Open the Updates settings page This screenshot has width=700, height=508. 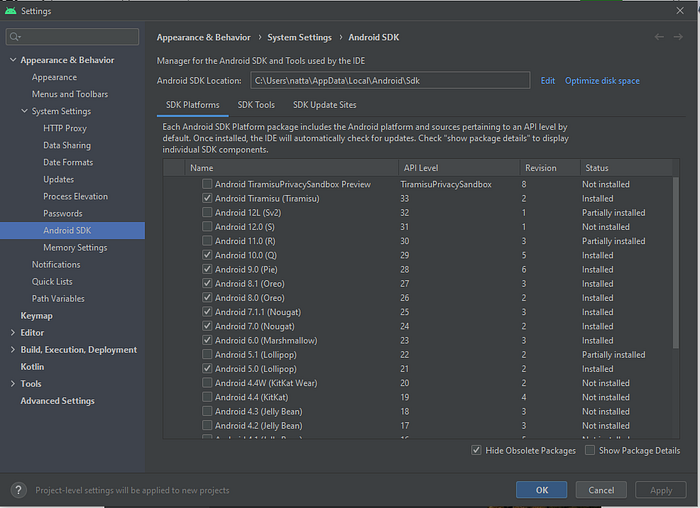58,179
